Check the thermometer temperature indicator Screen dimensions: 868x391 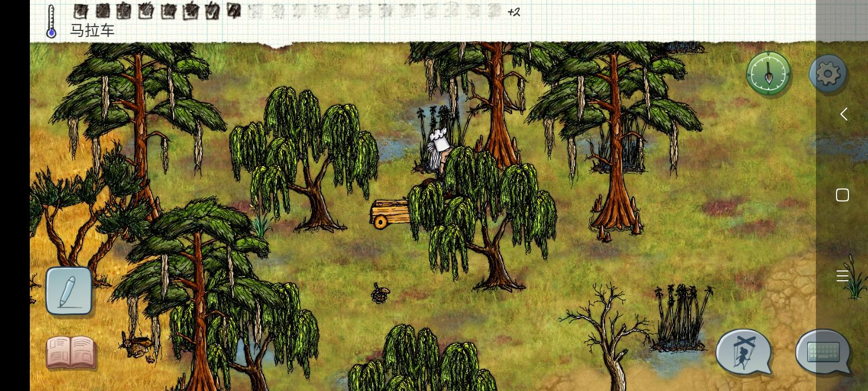pos(51,22)
